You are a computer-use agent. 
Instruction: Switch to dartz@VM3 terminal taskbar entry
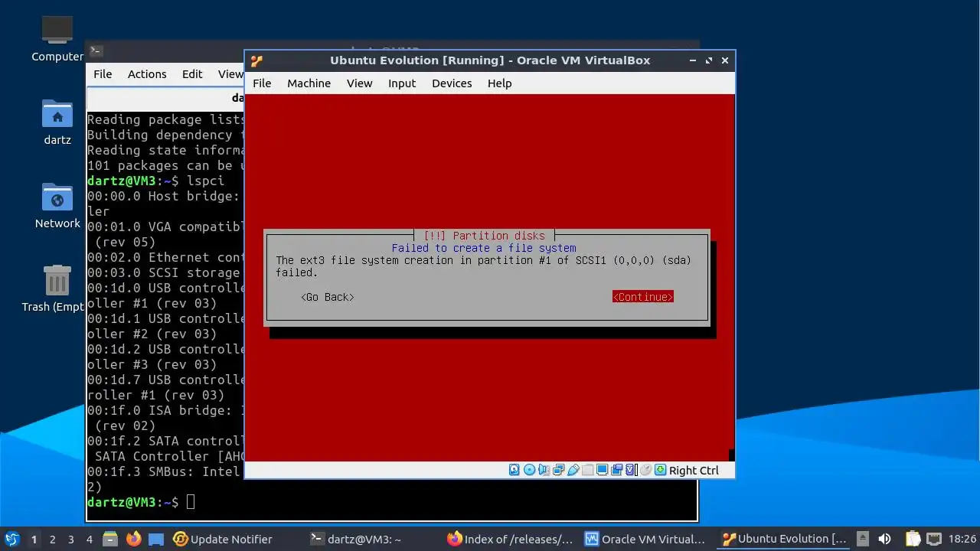pyautogui.click(x=356, y=539)
